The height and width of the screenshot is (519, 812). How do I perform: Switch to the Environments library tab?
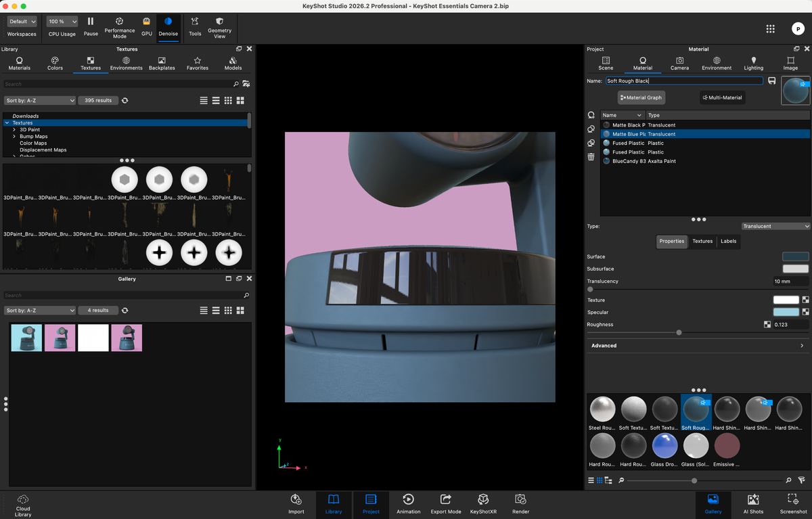[x=127, y=64]
